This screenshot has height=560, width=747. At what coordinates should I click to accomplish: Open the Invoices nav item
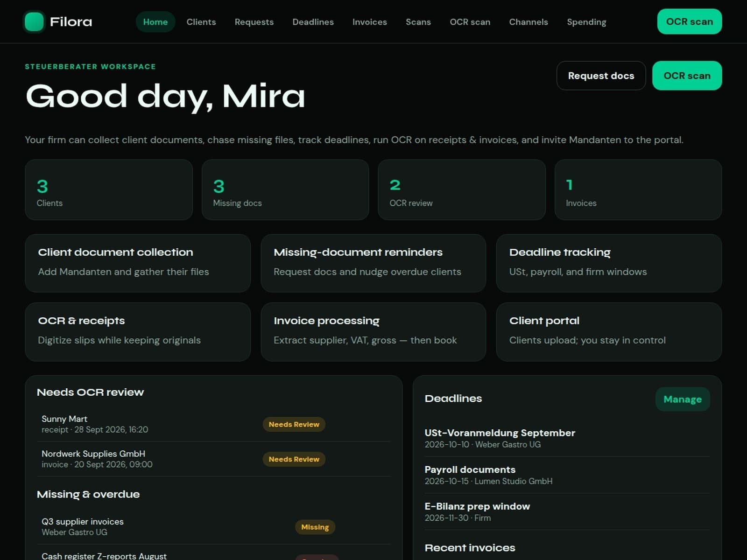369,22
